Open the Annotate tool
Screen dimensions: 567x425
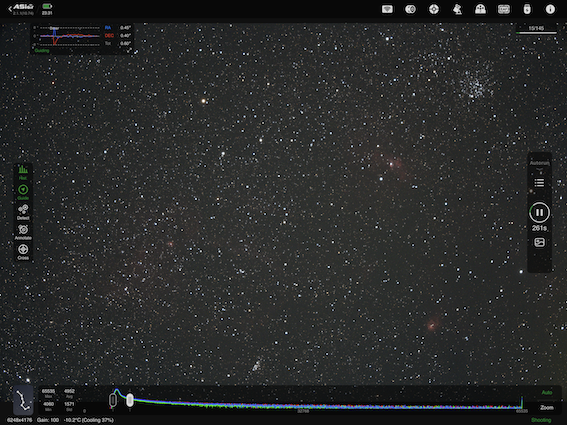pos(23,232)
